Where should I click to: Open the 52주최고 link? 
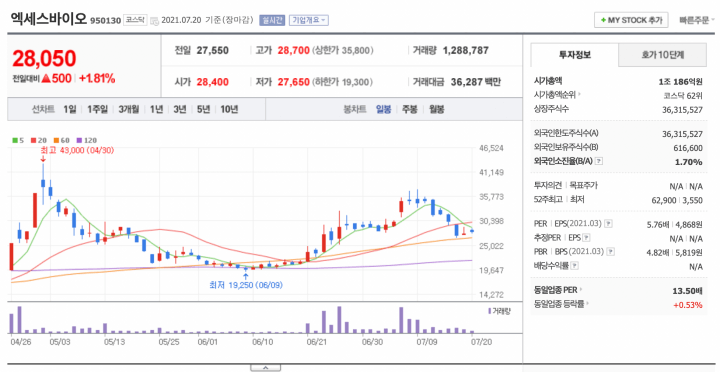click(x=548, y=200)
